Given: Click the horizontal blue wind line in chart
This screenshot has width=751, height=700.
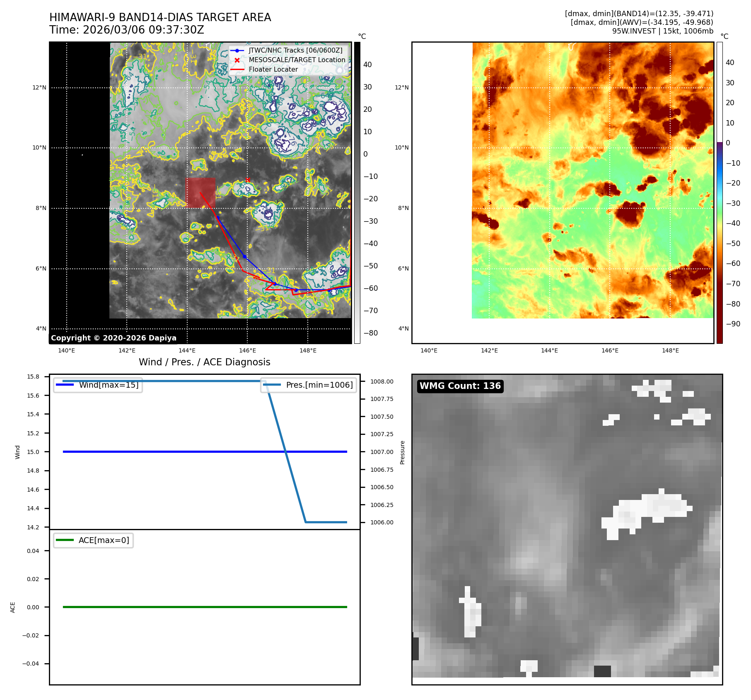Looking at the screenshot, I should (205, 451).
